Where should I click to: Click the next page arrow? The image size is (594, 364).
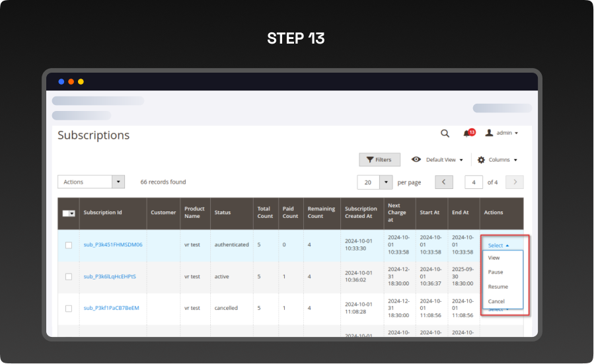click(x=515, y=182)
